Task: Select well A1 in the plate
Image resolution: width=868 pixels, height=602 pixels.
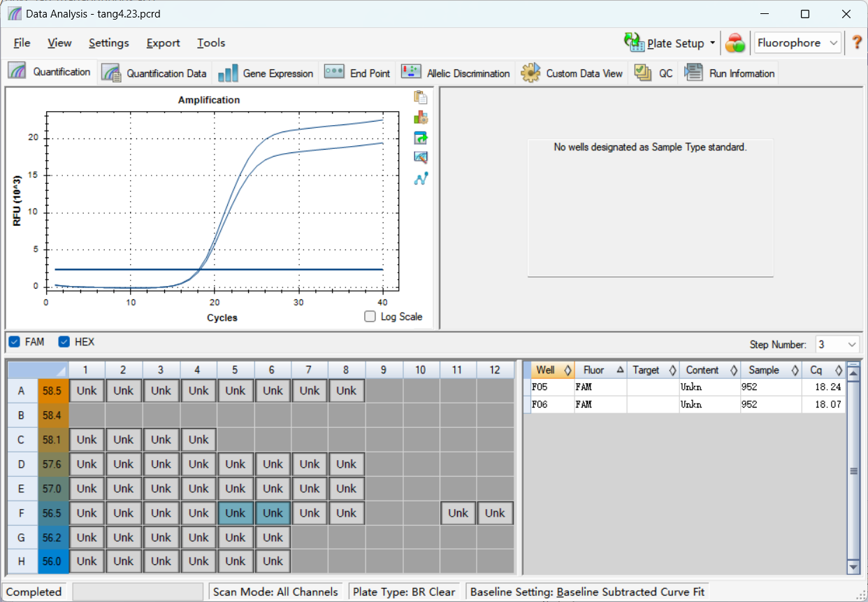Action: tap(87, 391)
